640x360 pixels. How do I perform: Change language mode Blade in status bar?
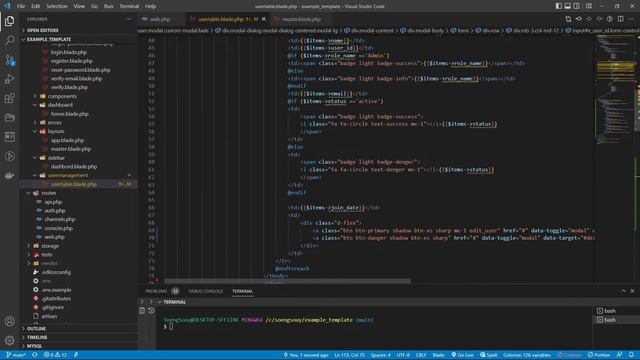[x=438, y=355]
